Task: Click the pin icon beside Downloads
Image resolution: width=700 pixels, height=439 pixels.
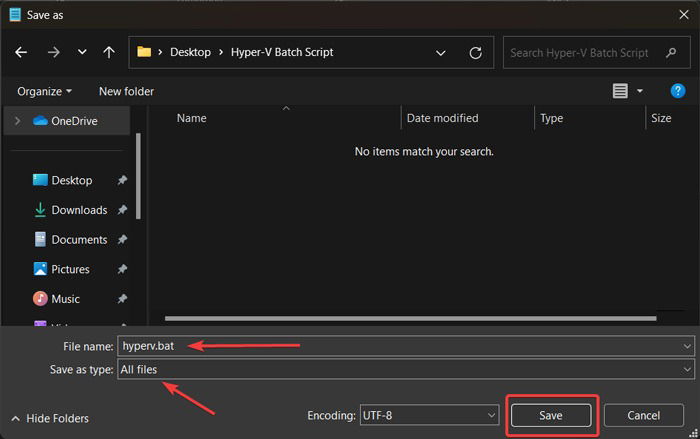Action: [x=122, y=210]
